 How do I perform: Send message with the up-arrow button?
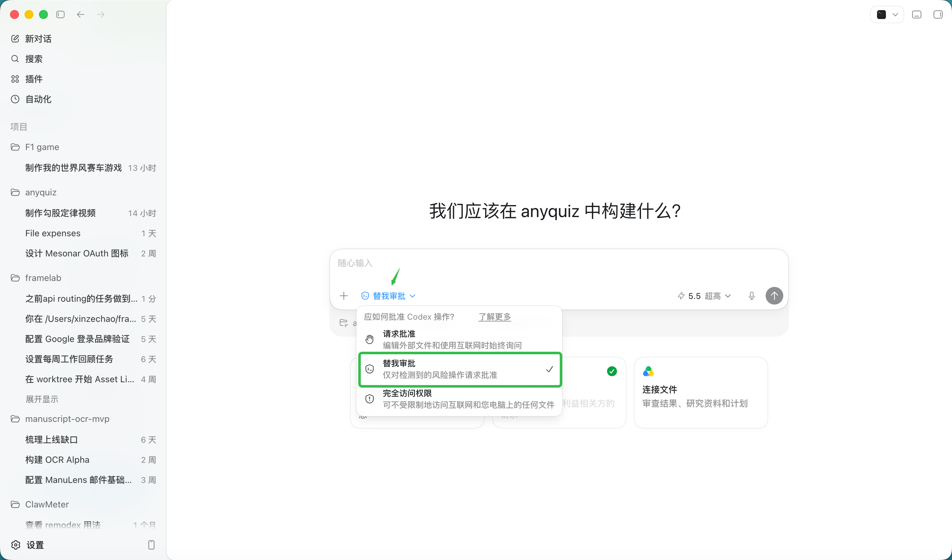[x=774, y=296]
